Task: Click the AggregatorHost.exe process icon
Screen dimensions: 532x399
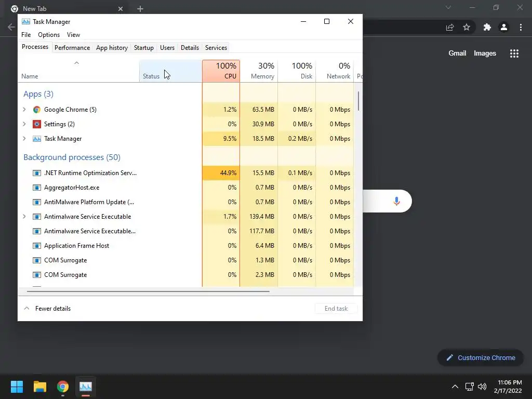Action: point(37,188)
